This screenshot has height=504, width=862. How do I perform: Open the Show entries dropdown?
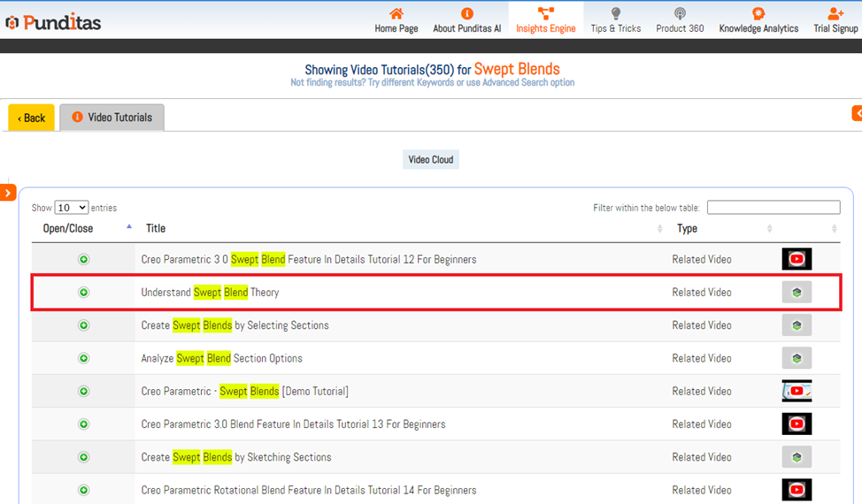click(71, 208)
